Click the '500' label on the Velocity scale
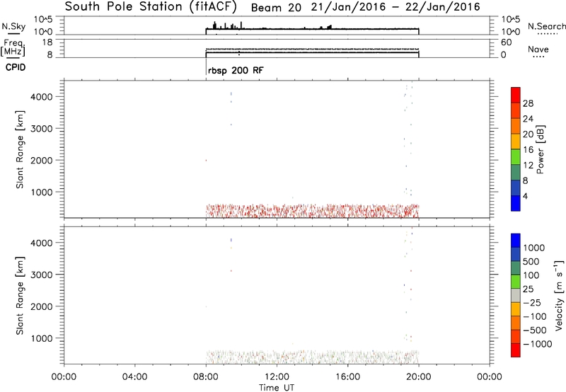The height and width of the screenshot is (392, 566). coord(531,261)
